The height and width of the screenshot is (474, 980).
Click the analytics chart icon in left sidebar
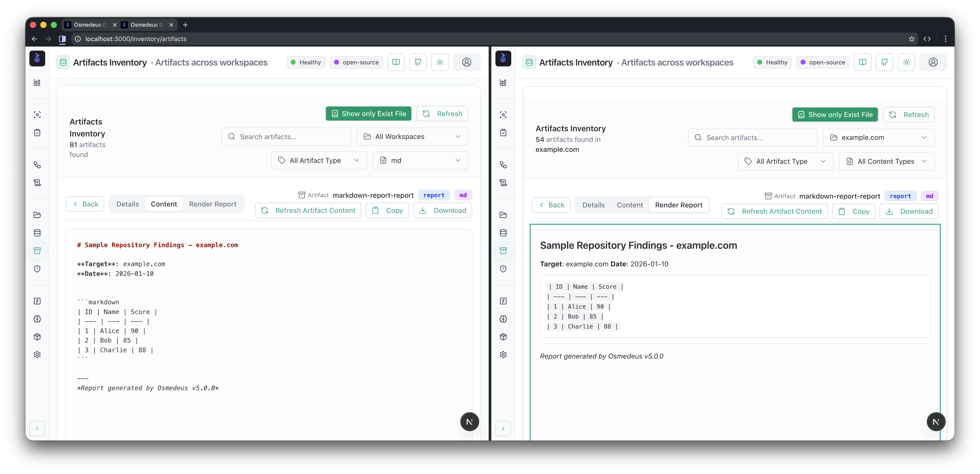[37, 82]
